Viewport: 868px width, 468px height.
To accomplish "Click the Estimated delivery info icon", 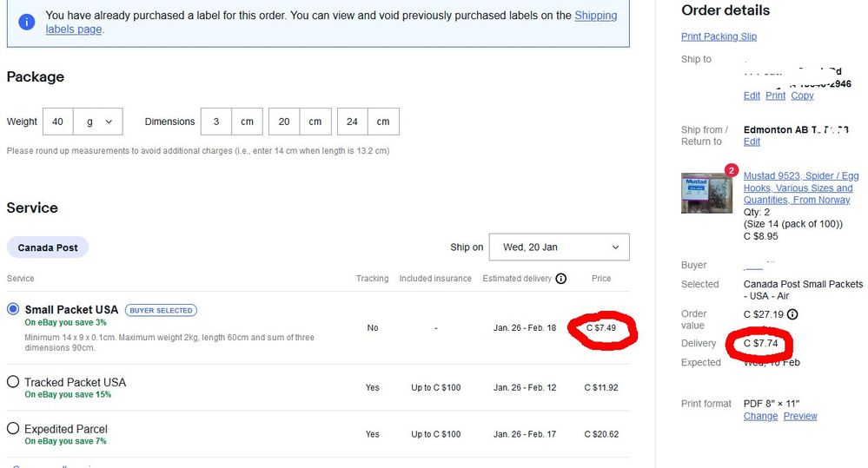I will coord(560,279).
